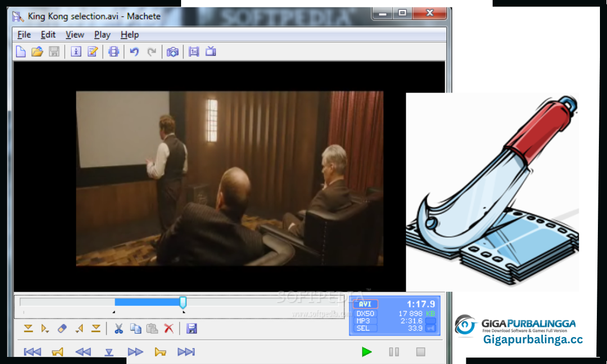Click the selection end marker triangle below timeline
The width and height of the screenshot is (607, 364).
(x=184, y=312)
